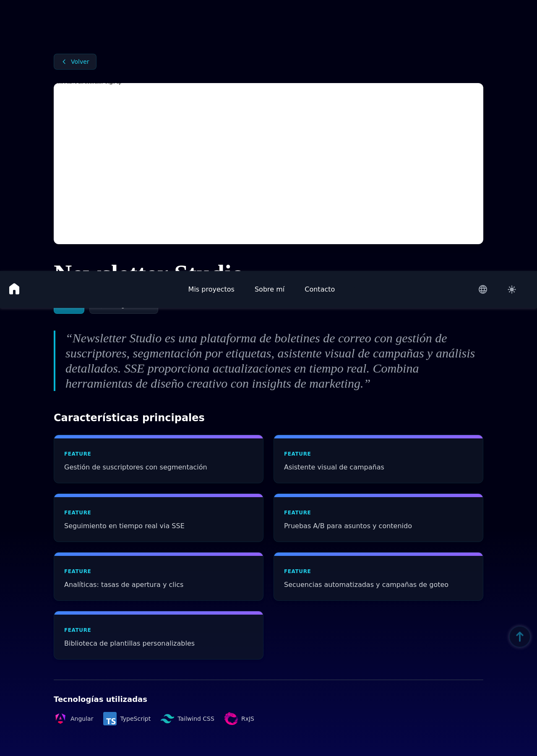Open Contacto in the navbar

tap(320, 289)
